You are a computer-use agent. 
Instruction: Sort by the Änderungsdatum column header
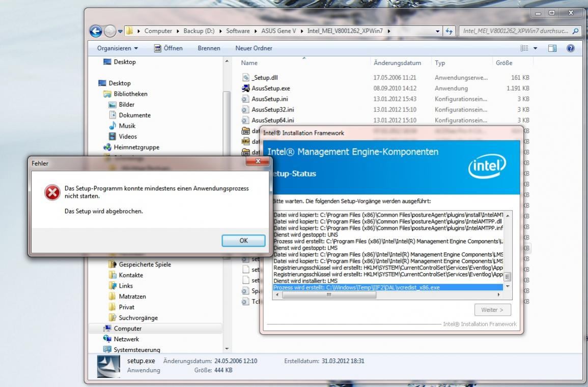coord(397,63)
